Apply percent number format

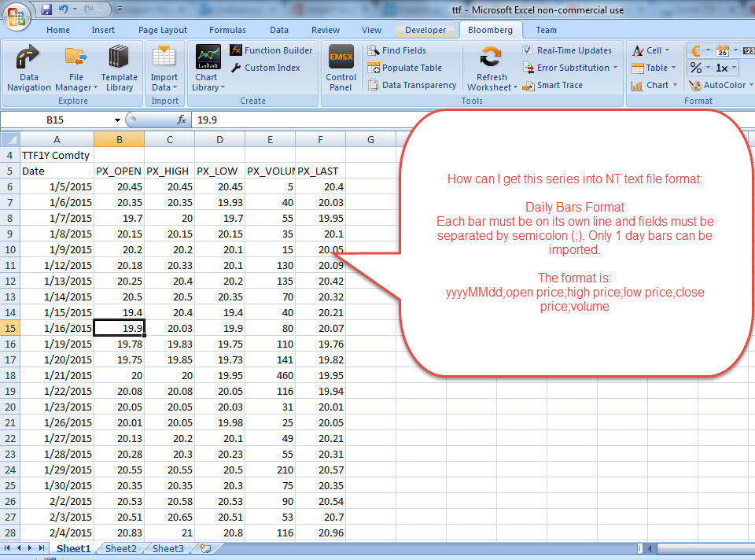(x=696, y=68)
